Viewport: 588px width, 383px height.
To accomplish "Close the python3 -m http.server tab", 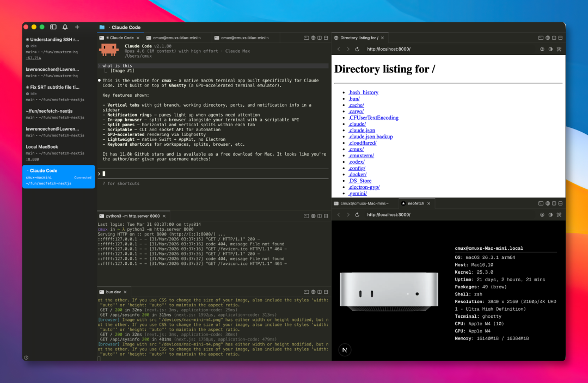I will click(x=164, y=216).
